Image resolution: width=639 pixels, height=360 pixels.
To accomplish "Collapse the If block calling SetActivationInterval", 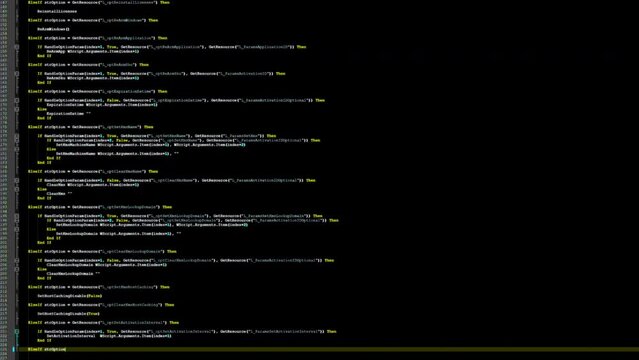I will pyautogui.click(x=17, y=331).
